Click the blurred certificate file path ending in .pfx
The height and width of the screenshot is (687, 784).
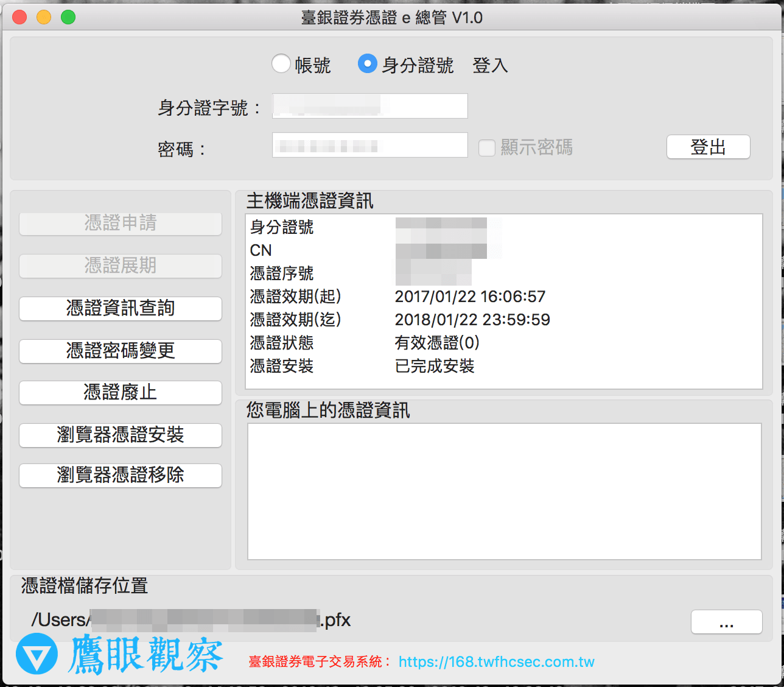191,620
